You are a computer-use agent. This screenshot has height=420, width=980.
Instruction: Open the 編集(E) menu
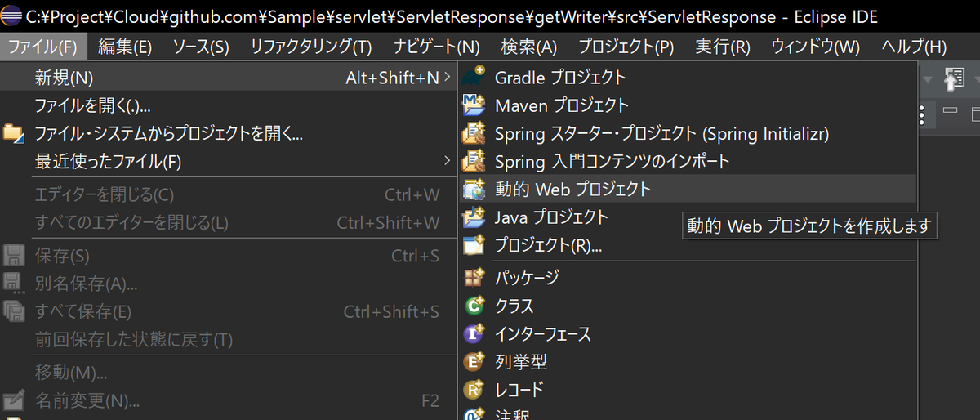point(125,47)
